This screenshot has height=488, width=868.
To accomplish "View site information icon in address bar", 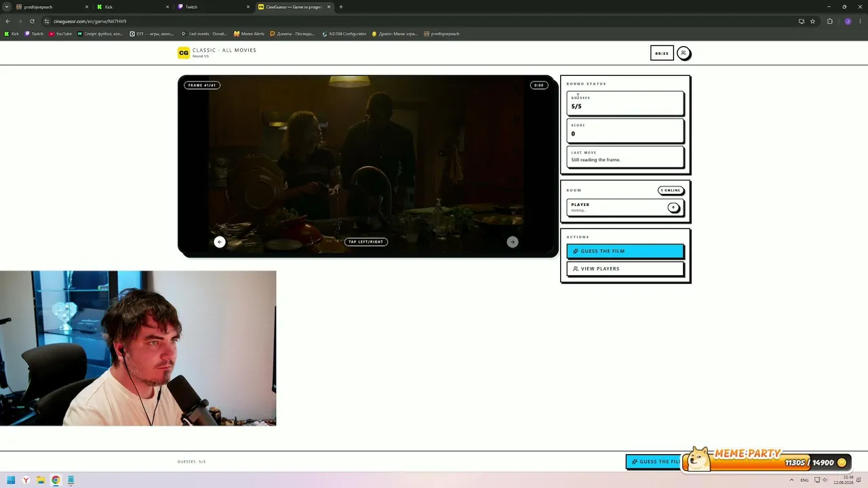I will click(x=47, y=21).
